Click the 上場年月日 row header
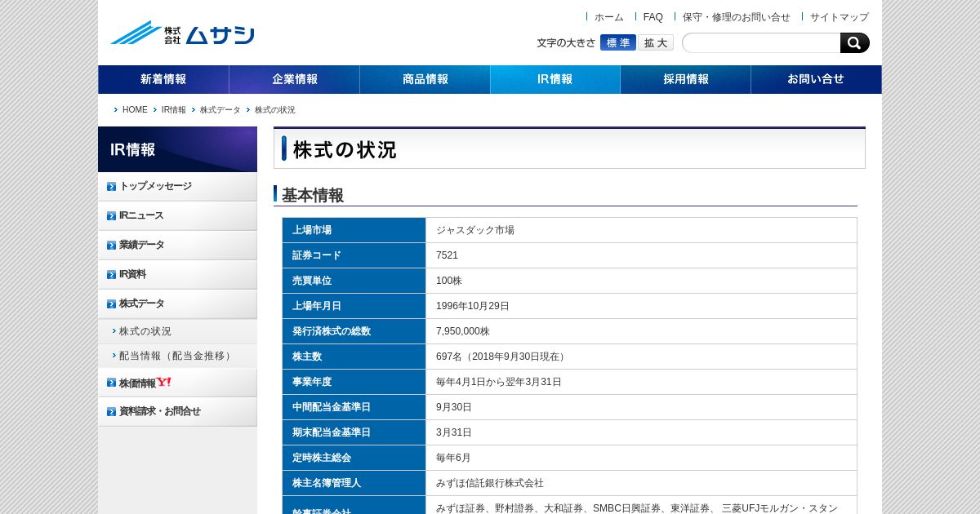Viewport: 980px width, 514px height. point(354,306)
